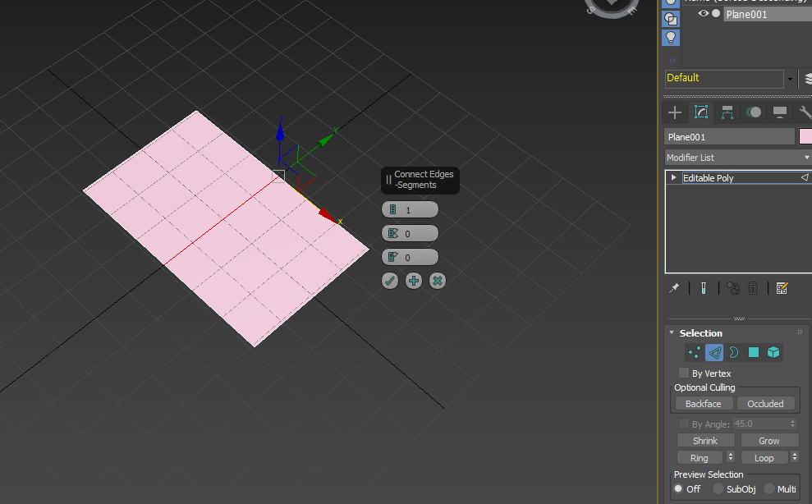Click Display Lights bulb filter icon

coord(671,37)
